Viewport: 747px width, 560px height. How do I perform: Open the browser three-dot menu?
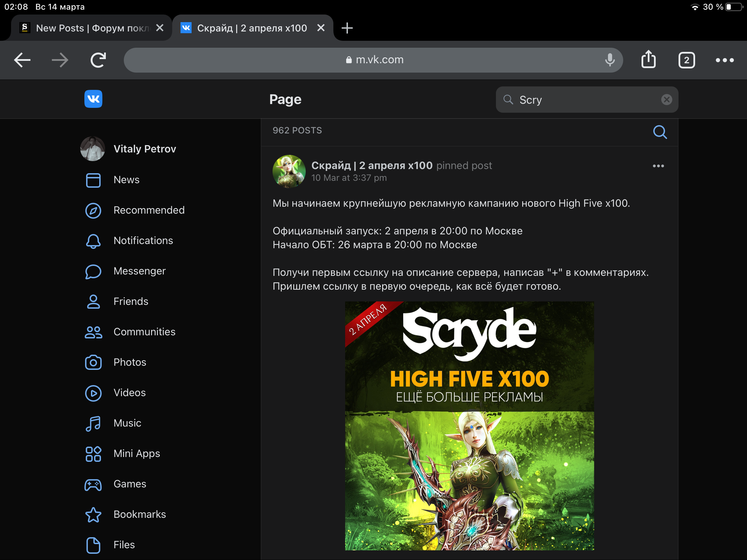(x=725, y=60)
